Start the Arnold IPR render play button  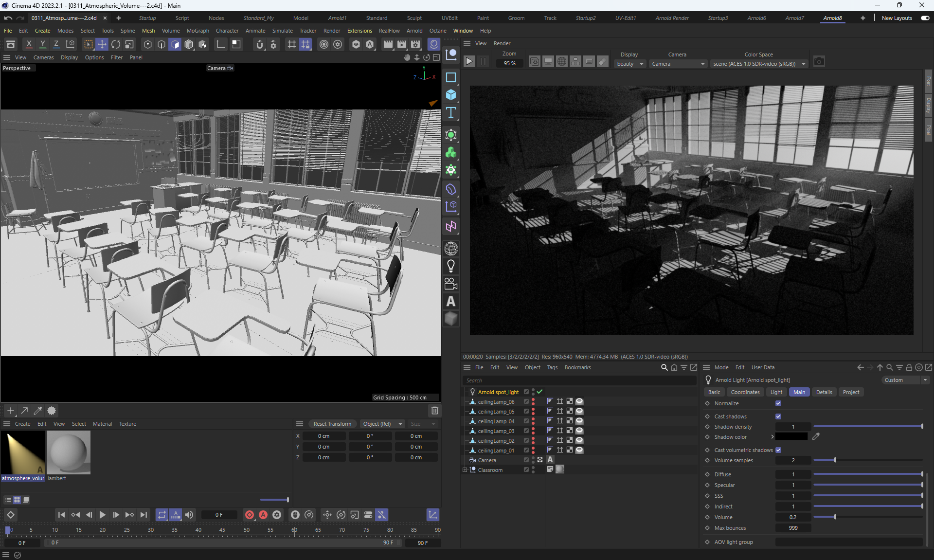coord(469,62)
